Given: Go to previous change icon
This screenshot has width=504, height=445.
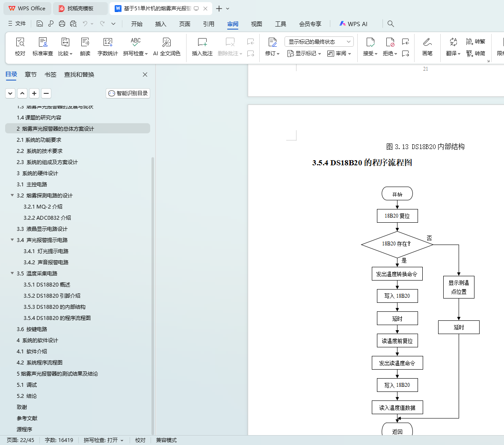Looking at the screenshot, I should 406,42.
